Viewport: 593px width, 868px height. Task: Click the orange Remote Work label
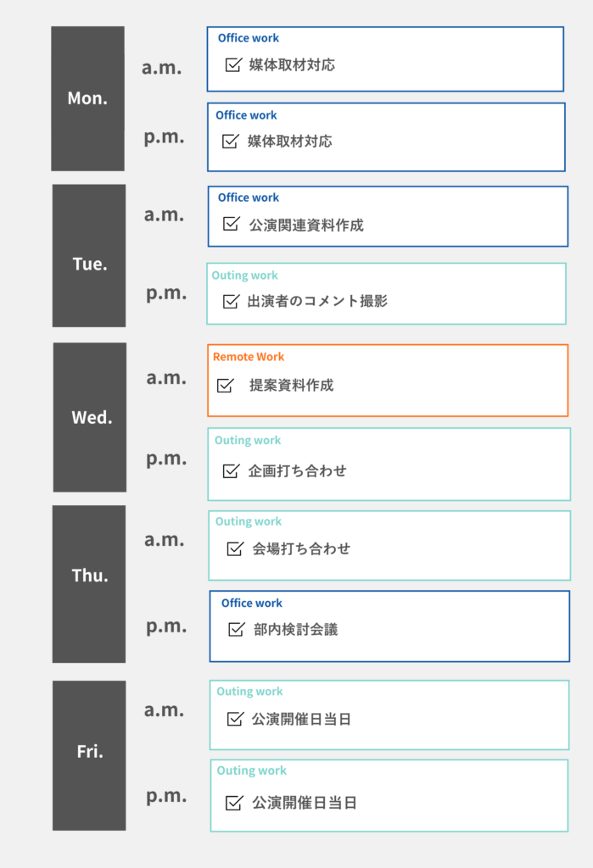[x=249, y=357]
